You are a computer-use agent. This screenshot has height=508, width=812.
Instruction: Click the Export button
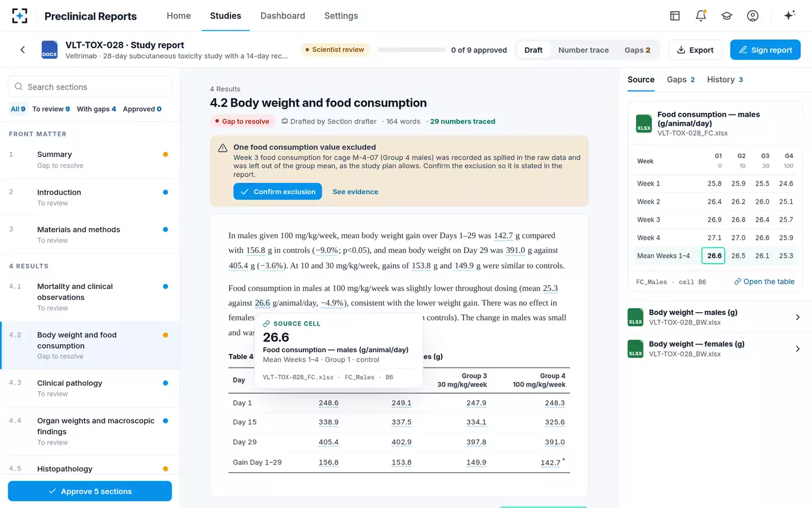pyautogui.click(x=695, y=50)
